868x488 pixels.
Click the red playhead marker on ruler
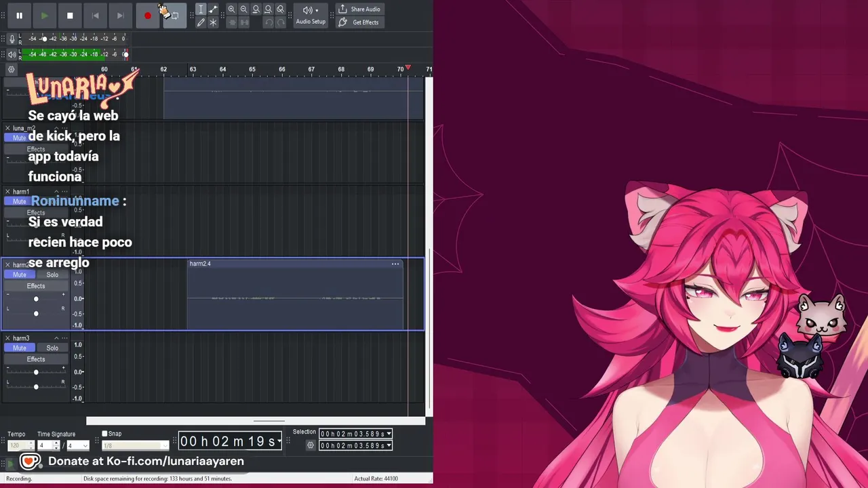click(408, 68)
